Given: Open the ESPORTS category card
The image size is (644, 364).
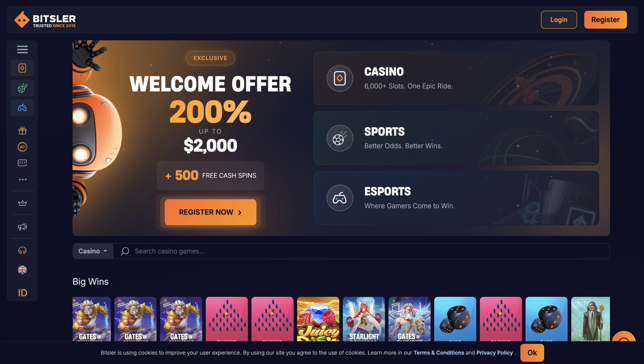Looking at the screenshot, I should coord(456,198).
